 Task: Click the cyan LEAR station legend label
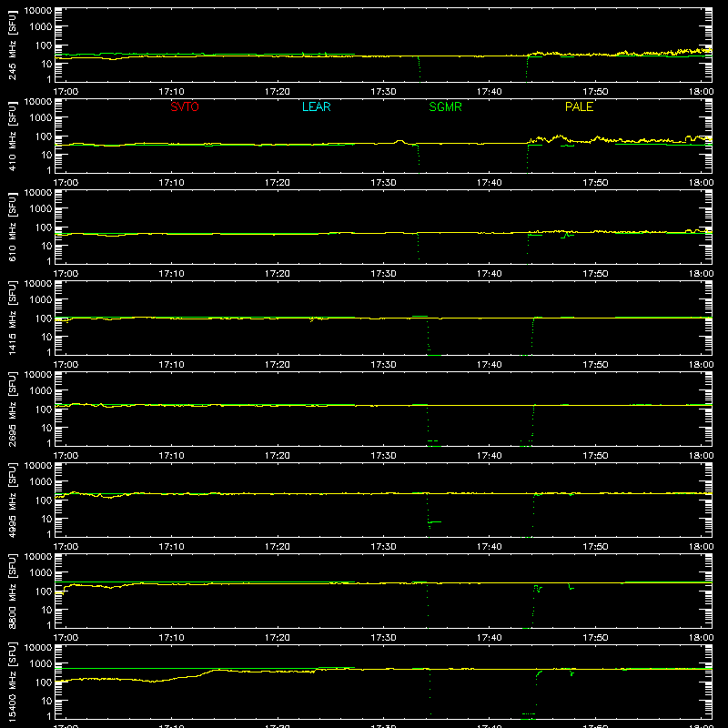click(316, 106)
